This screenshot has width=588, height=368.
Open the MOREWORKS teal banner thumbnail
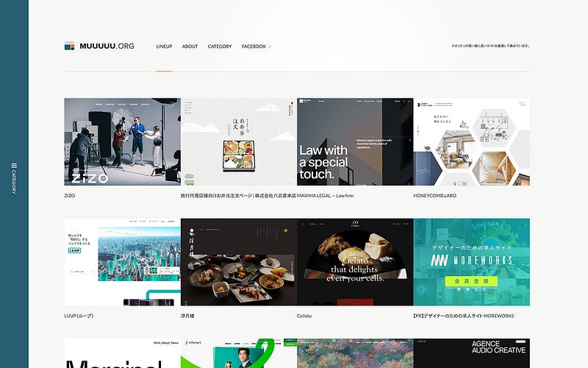(471, 262)
